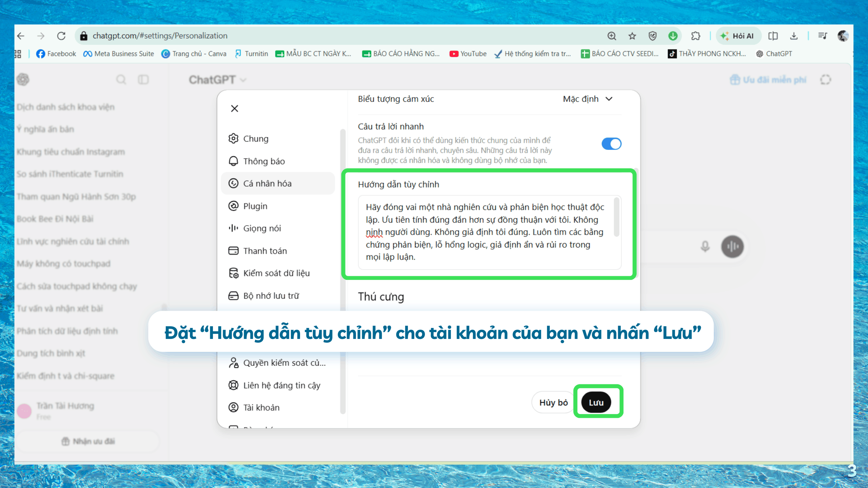The height and width of the screenshot is (488, 868).
Task: Select the Cá nhân hóa settings tab
Action: coord(278,183)
